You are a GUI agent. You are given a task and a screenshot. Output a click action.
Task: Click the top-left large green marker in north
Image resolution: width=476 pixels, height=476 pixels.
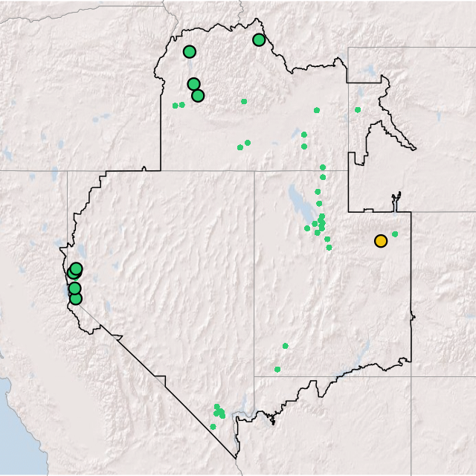pos(190,52)
